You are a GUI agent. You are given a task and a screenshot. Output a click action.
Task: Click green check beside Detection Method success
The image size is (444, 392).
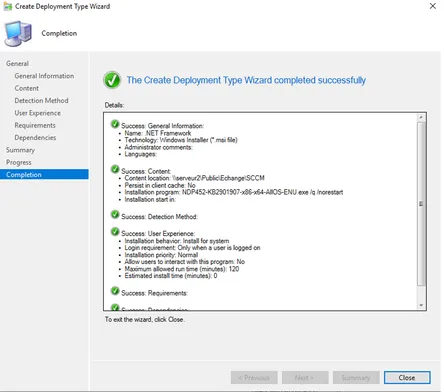click(x=115, y=215)
